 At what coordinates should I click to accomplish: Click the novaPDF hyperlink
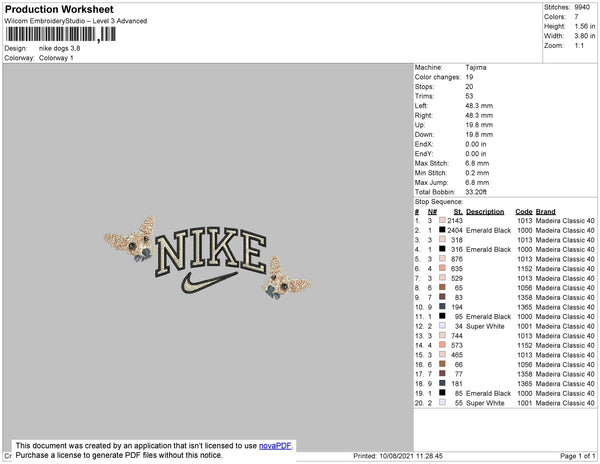(275, 446)
